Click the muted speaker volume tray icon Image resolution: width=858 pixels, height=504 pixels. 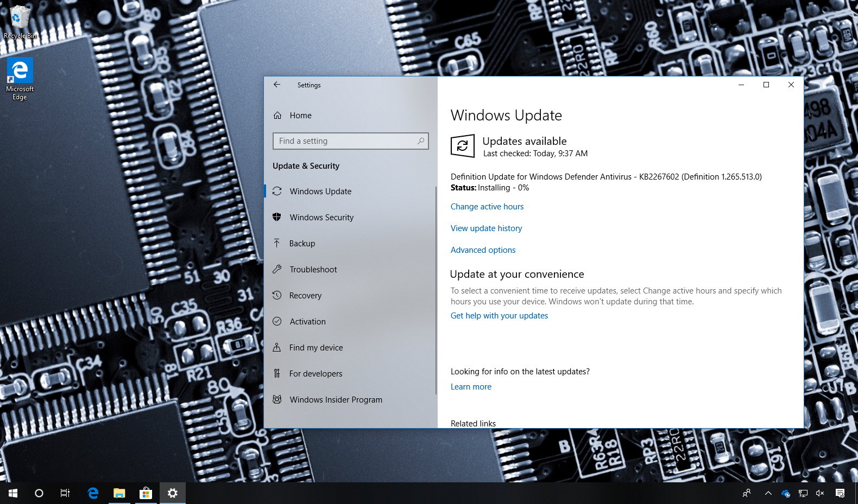pos(820,493)
